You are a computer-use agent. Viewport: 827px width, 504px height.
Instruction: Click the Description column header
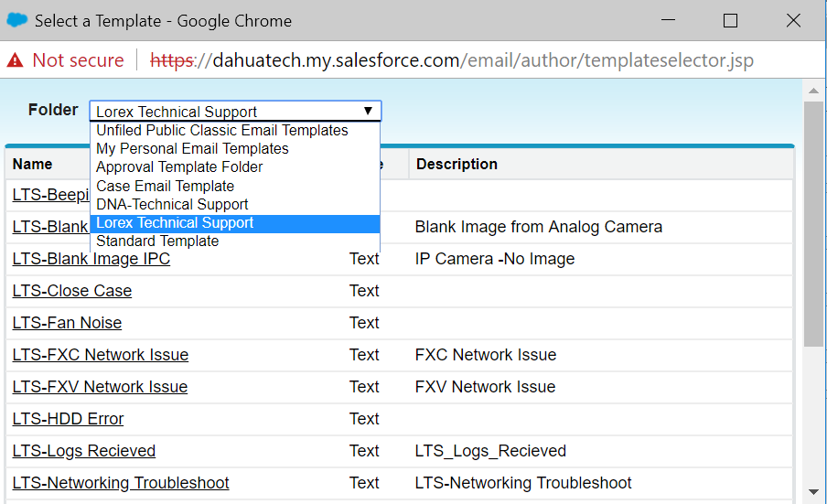point(456,165)
